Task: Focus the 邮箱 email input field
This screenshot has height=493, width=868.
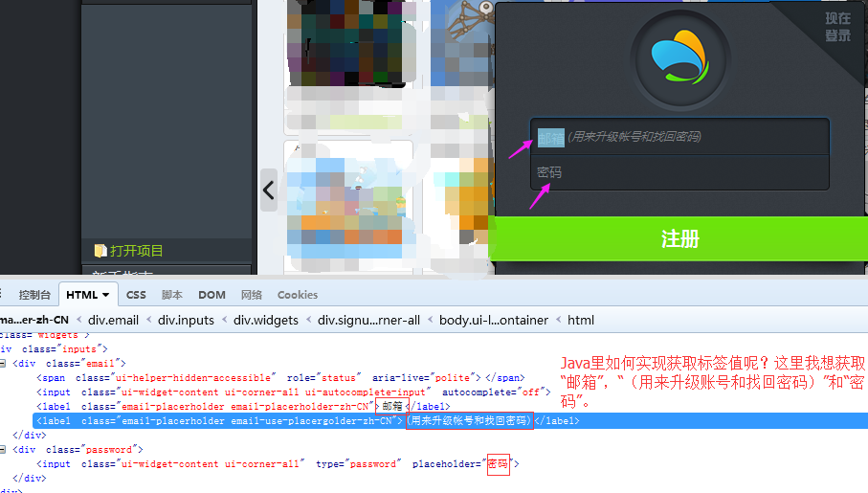Action: click(x=679, y=137)
